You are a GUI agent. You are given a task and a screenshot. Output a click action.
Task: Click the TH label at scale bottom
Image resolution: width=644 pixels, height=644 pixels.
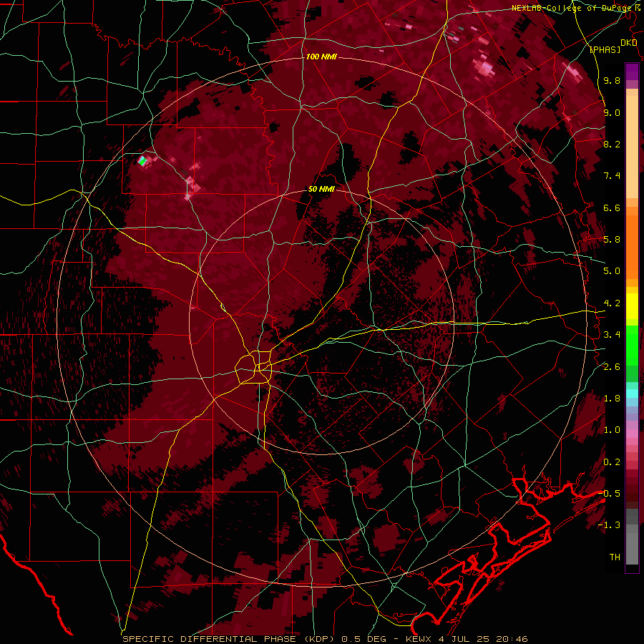click(x=615, y=557)
